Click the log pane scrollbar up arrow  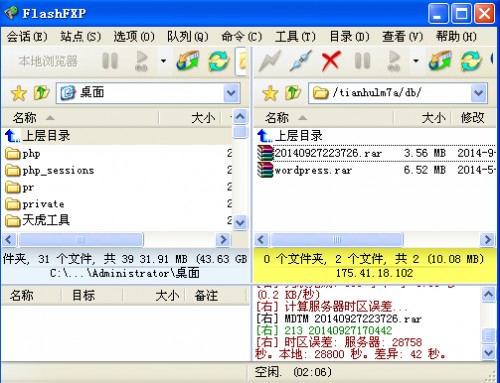coord(488,294)
